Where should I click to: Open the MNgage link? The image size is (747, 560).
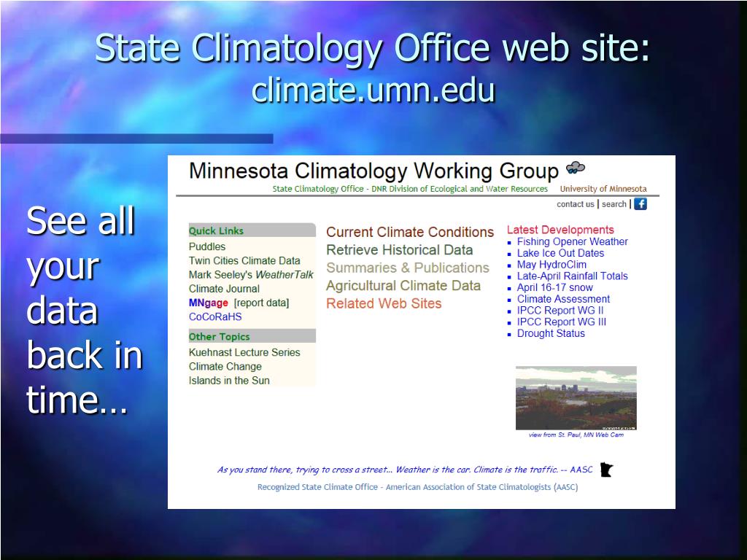pyautogui.click(x=208, y=303)
